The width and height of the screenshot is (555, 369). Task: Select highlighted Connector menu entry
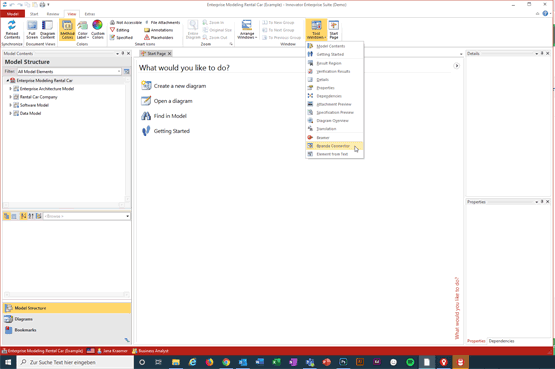pyautogui.click(x=334, y=146)
